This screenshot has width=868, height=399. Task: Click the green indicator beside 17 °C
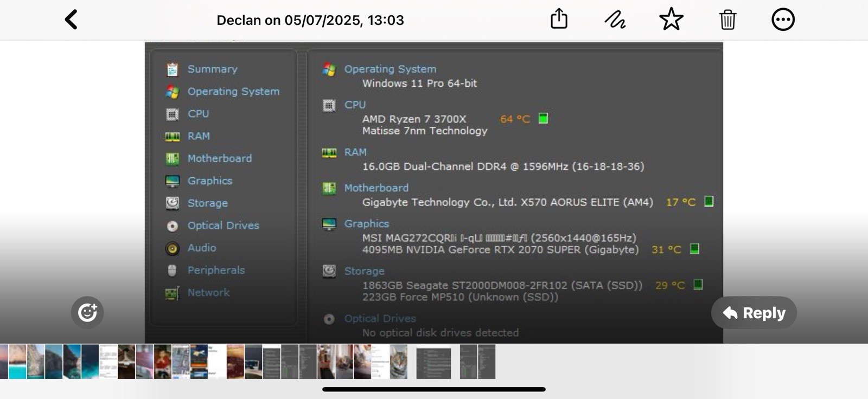point(709,202)
